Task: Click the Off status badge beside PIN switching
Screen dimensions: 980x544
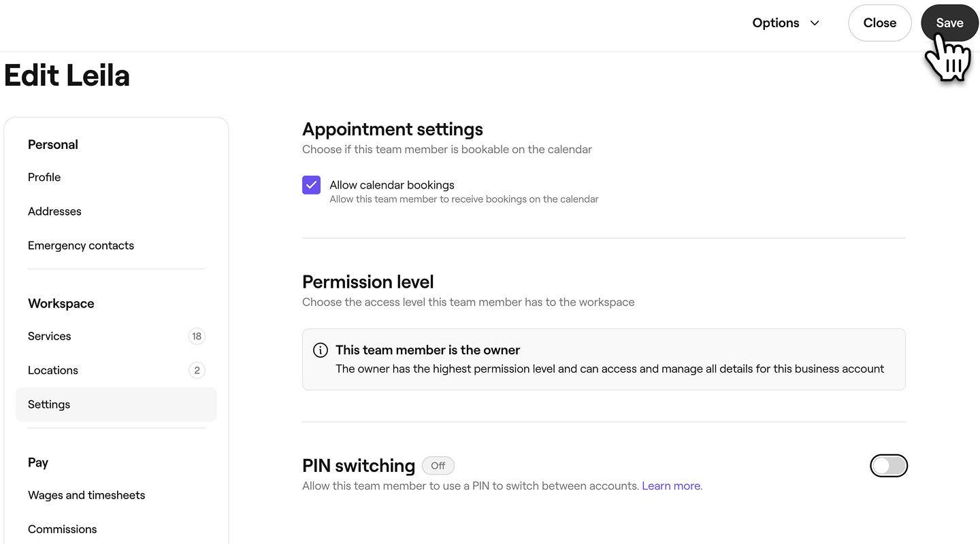Action: pos(438,466)
